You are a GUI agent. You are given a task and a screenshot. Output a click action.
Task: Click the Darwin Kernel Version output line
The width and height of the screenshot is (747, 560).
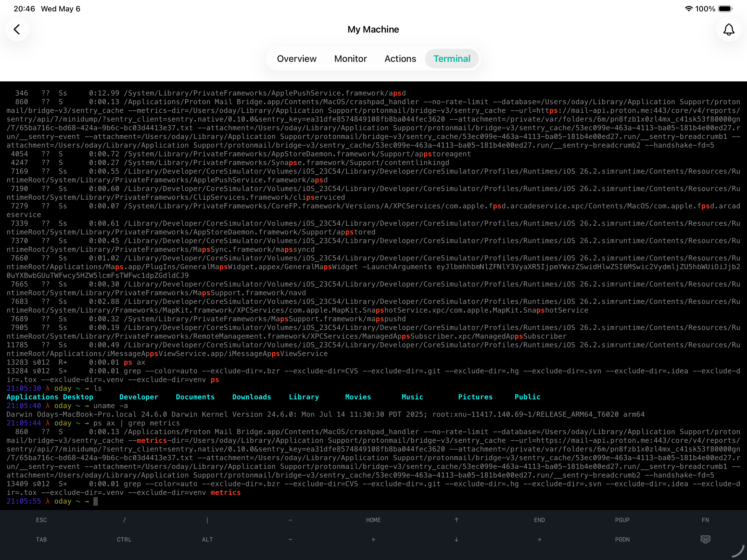pyautogui.click(x=325, y=414)
